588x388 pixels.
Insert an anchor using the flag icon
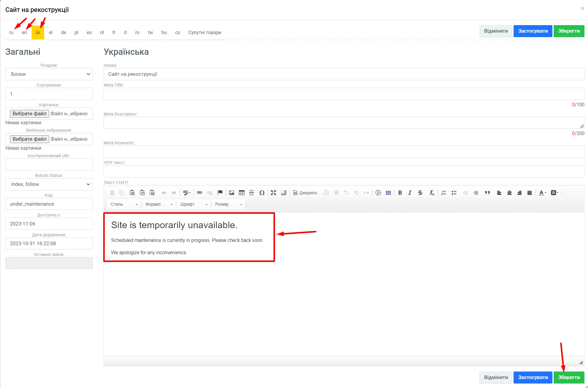tap(220, 193)
